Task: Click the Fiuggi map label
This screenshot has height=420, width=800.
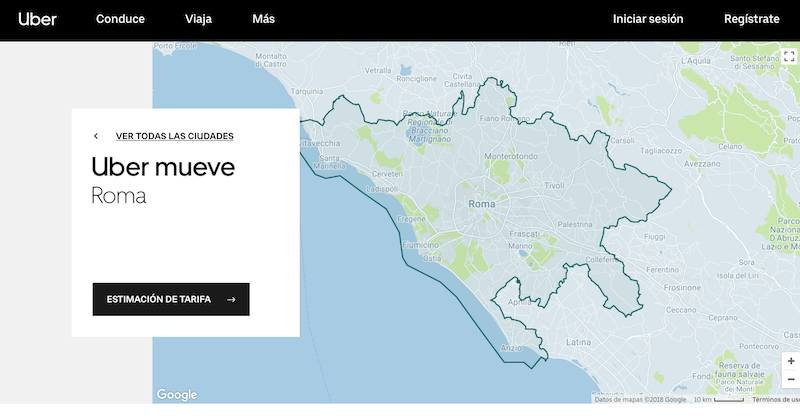Action: click(x=654, y=237)
